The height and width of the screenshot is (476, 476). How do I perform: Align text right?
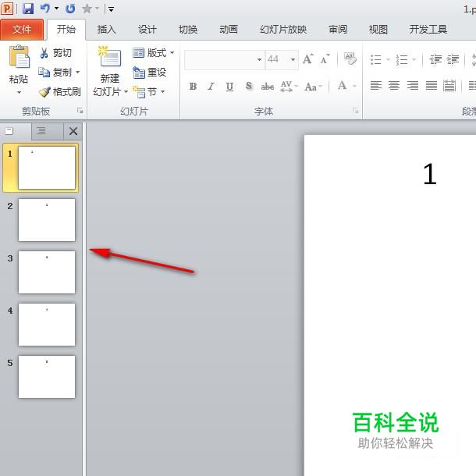point(413,86)
